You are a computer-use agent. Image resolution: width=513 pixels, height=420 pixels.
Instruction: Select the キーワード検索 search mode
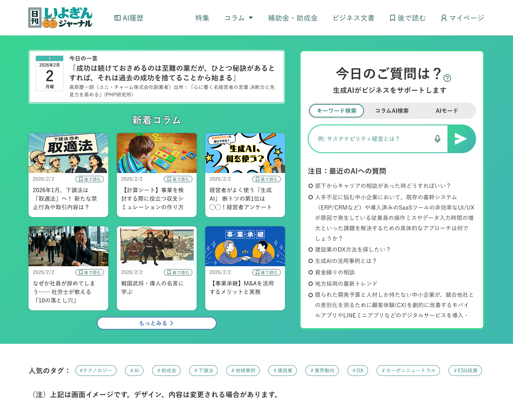pos(336,111)
